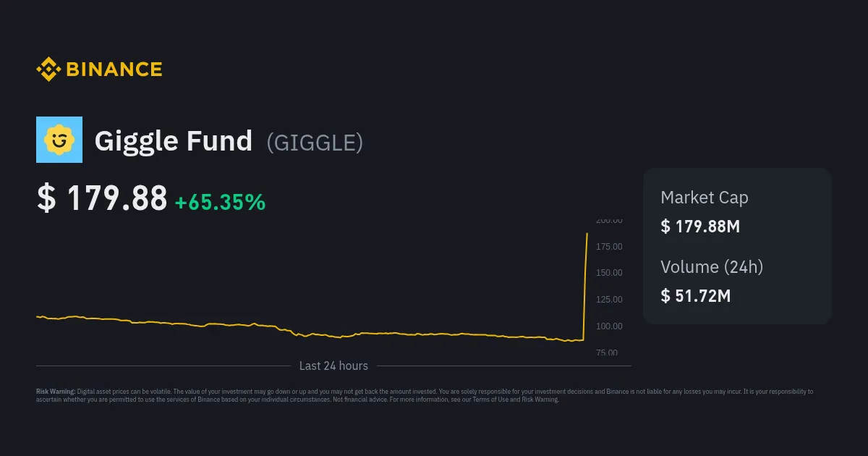Click the +65.35% green change percentage

click(220, 202)
